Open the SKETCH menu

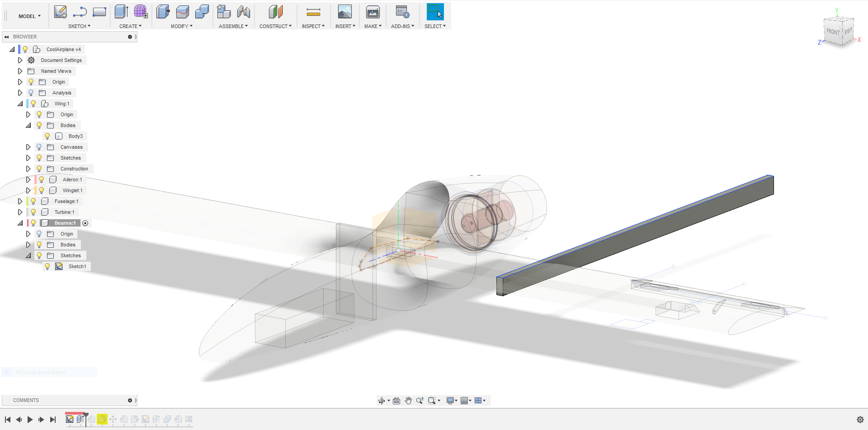coord(79,26)
